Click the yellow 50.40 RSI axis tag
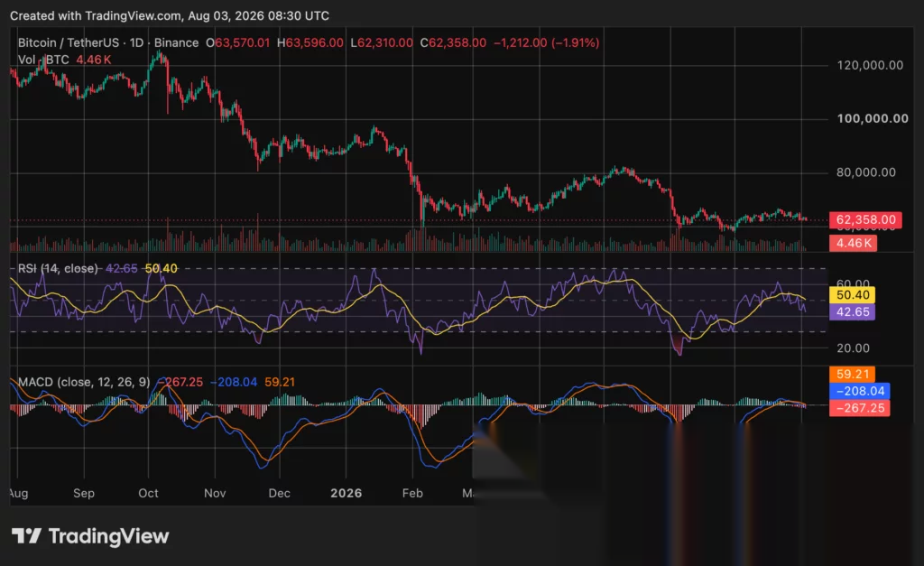 (852, 295)
